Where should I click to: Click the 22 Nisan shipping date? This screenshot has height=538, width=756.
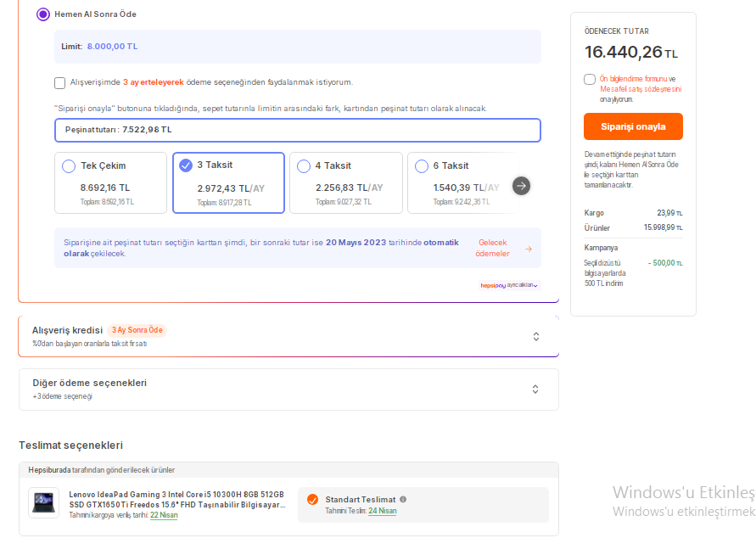point(164,515)
